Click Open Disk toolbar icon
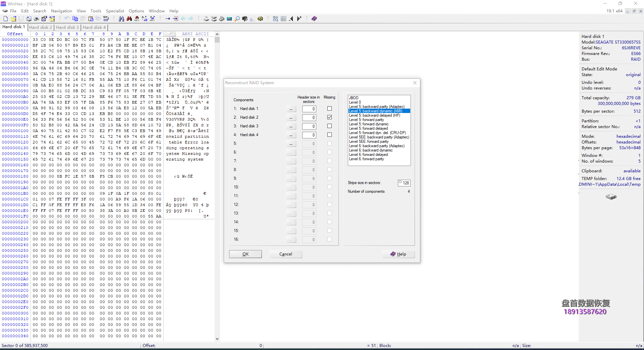Image resolution: width=644 pixels, height=350 pixels. coord(206,19)
